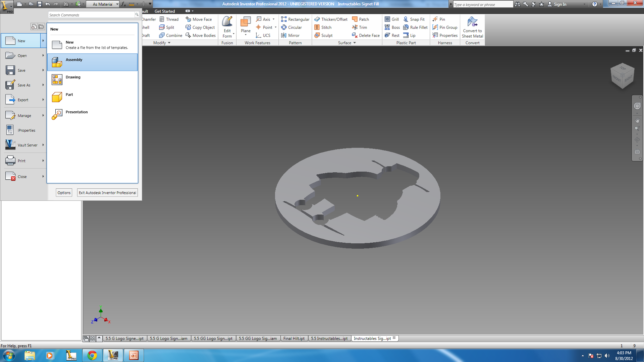Click the Save menu entry
644x362 pixels.
coord(23,70)
